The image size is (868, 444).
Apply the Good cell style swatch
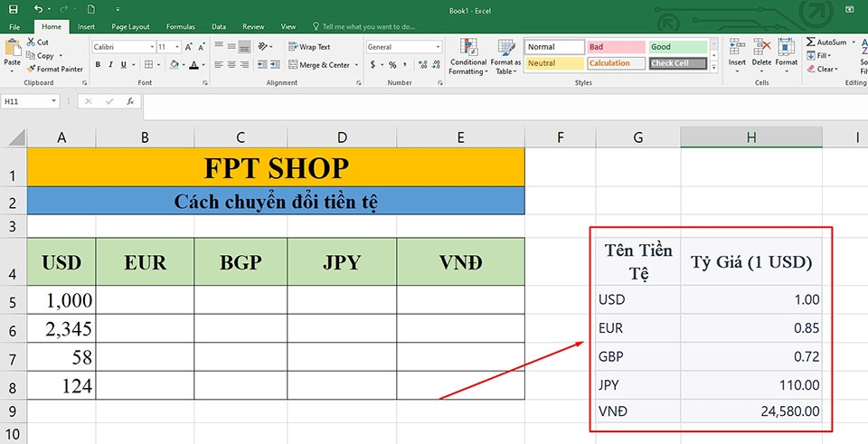coord(678,47)
